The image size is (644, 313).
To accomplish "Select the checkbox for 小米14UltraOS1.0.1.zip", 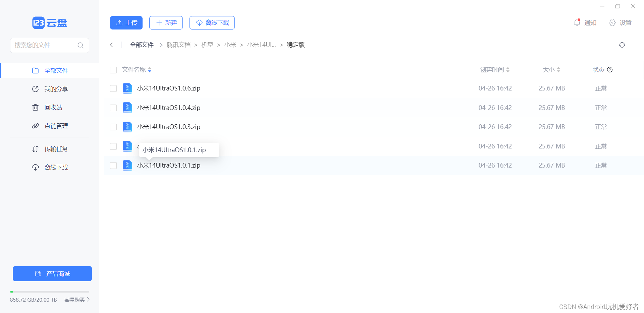I will coord(113,166).
